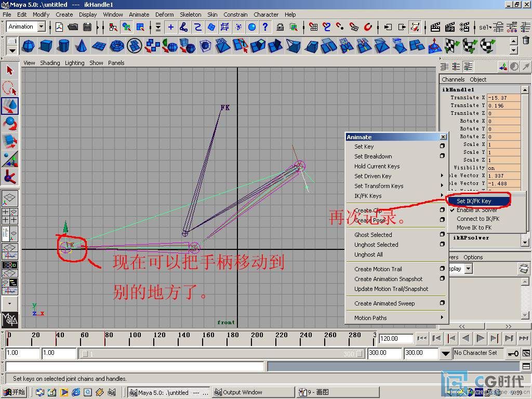Open the character set dropdown arrow
Screen dimensions: 532x399
pos(445,353)
